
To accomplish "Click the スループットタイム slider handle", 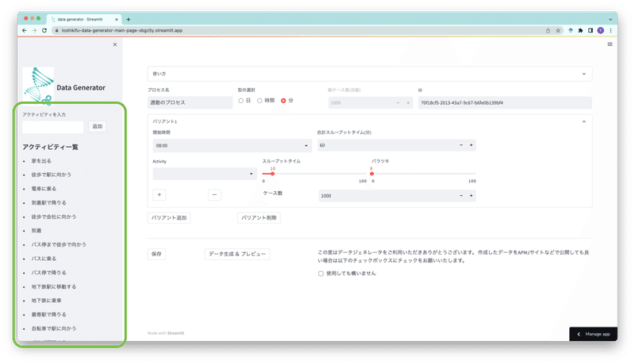I will coord(272,174).
